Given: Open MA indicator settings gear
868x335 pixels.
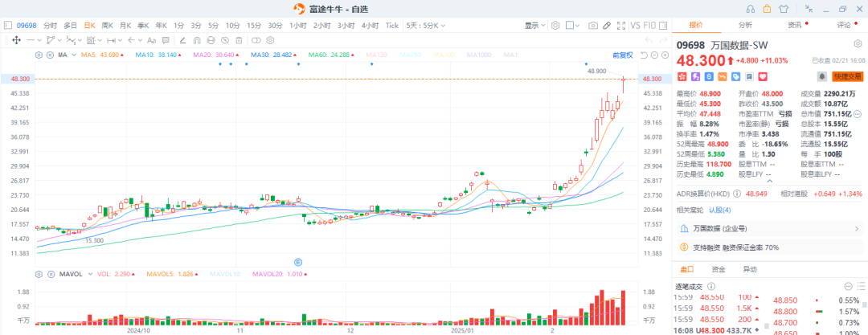Looking at the screenshot, I should 39,55.
